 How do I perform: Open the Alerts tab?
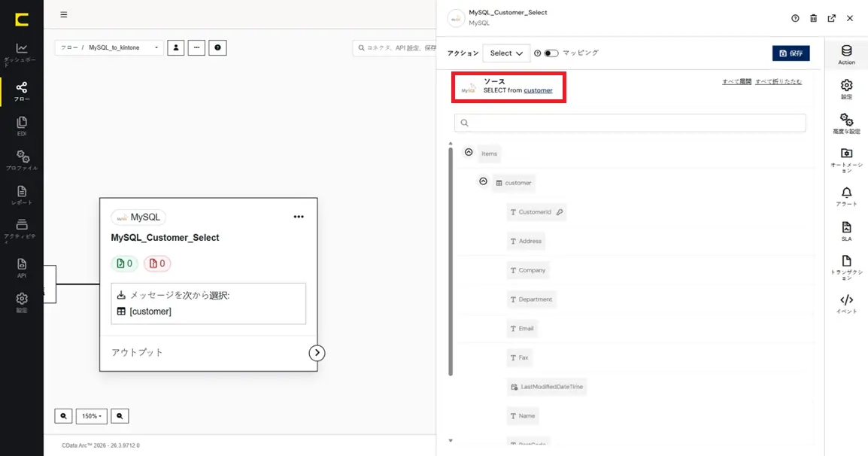point(846,196)
